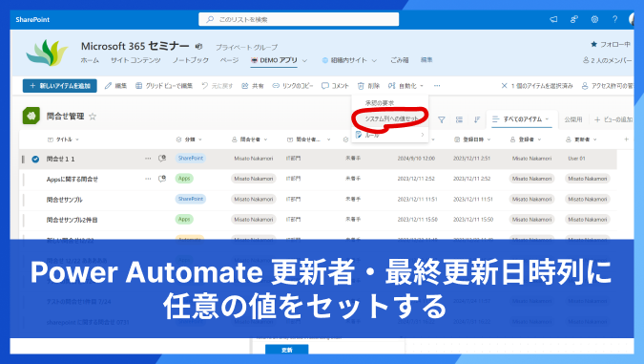
Task: Open ellipsis menu for Appsに関する問合せ row
Action: coord(148,179)
